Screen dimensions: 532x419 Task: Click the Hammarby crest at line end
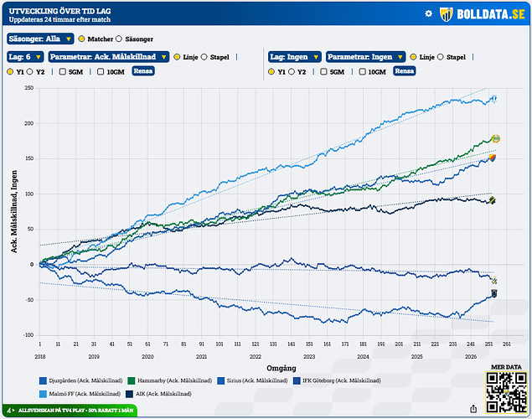click(496, 138)
